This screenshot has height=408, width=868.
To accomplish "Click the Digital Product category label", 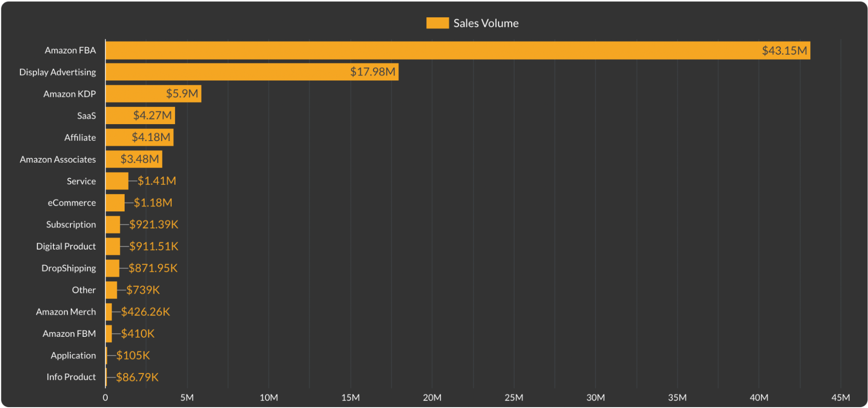I will (x=66, y=246).
